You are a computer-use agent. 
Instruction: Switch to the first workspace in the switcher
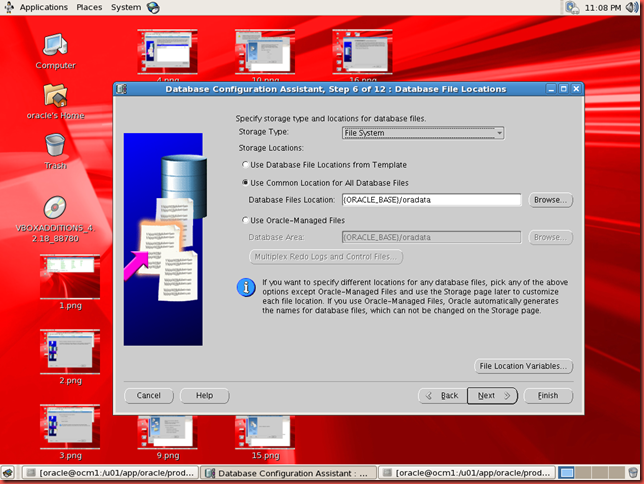click(567, 473)
